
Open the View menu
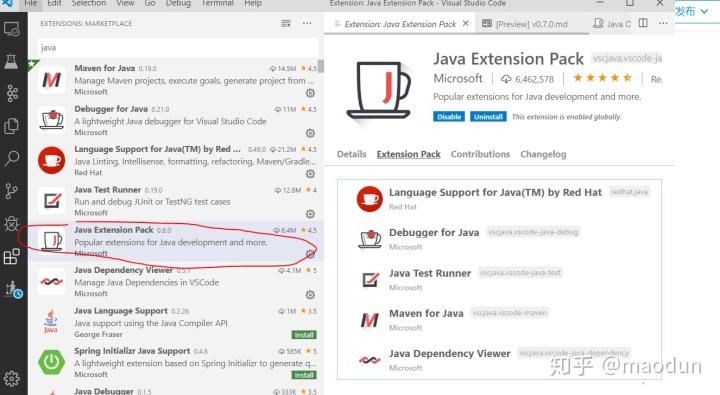pyautogui.click(x=125, y=3)
